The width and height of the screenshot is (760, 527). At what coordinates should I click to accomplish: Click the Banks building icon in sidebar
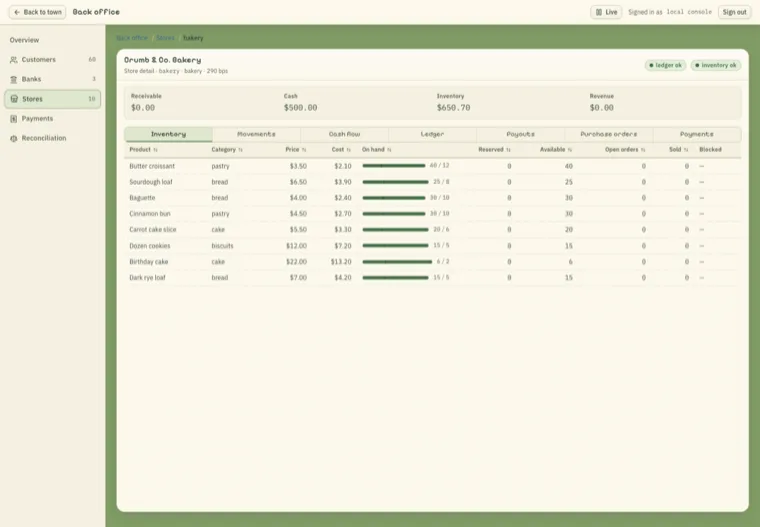[x=14, y=79]
